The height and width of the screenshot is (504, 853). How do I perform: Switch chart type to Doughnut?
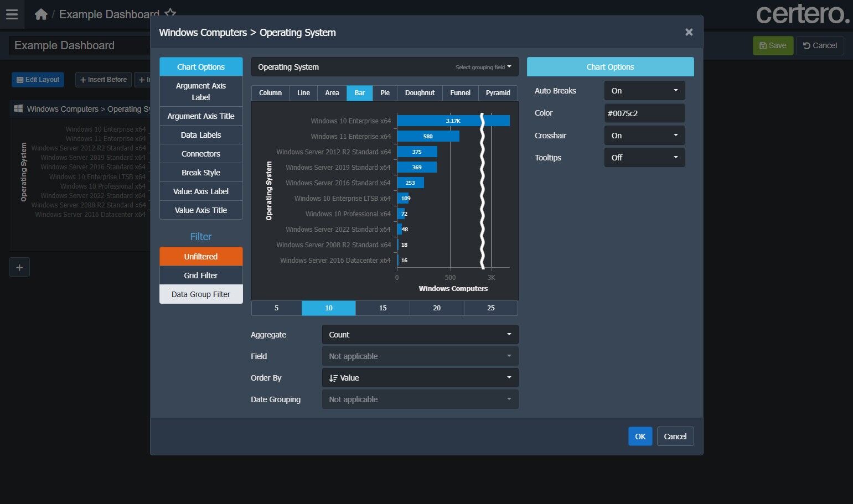pyautogui.click(x=420, y=93)
